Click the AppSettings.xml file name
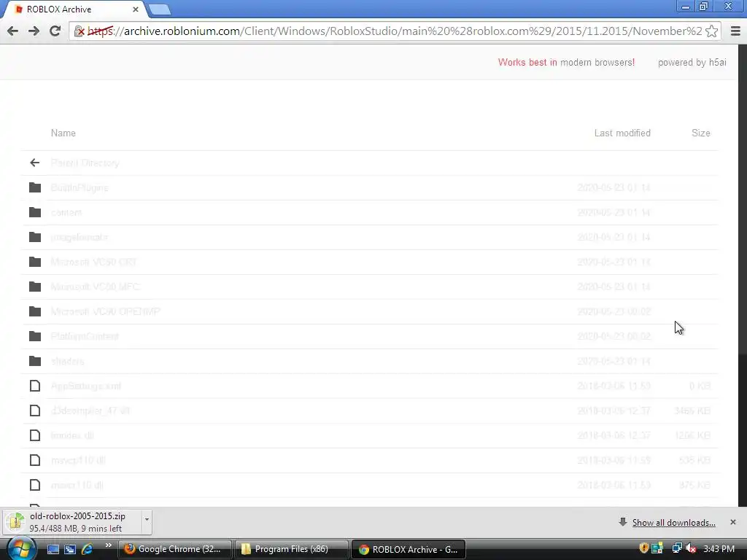The width and height of the screenshot is (747, 560). coord(86,386)
